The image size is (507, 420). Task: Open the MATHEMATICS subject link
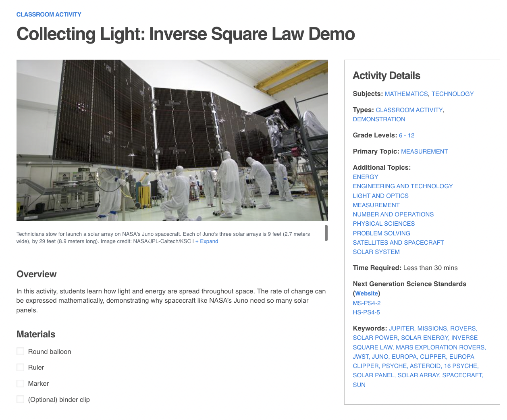click(406, 94)
